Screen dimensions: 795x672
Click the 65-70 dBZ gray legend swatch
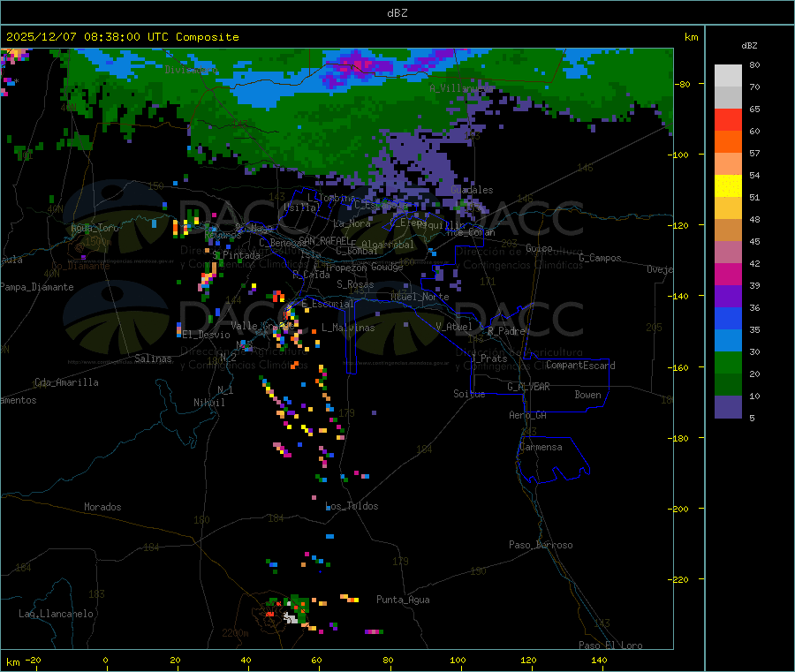point(728,98)
